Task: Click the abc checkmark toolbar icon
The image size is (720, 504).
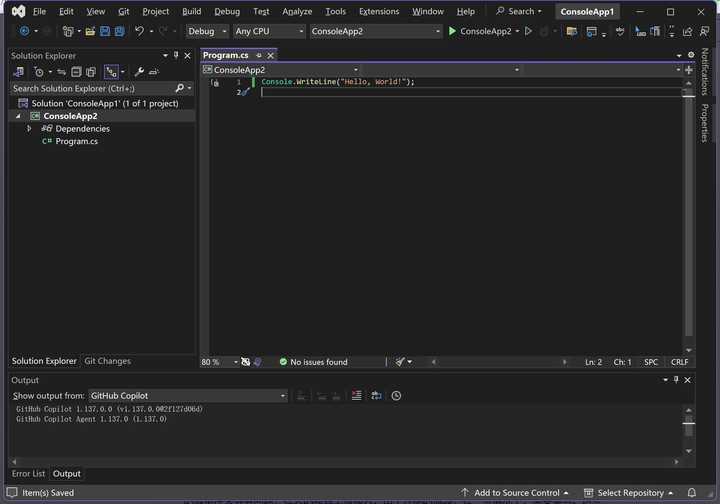Action: (x=620, y=31)
